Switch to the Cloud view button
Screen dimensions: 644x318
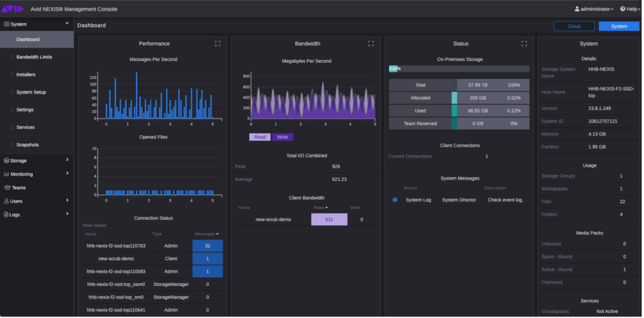point(574,26)
